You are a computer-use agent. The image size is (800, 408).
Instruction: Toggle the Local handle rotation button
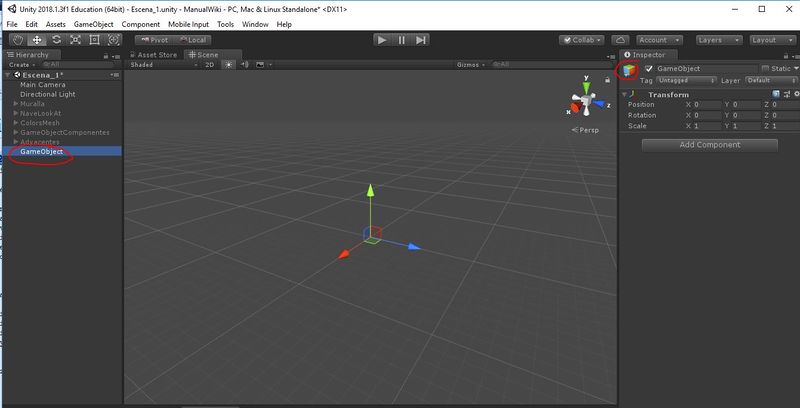192,40
